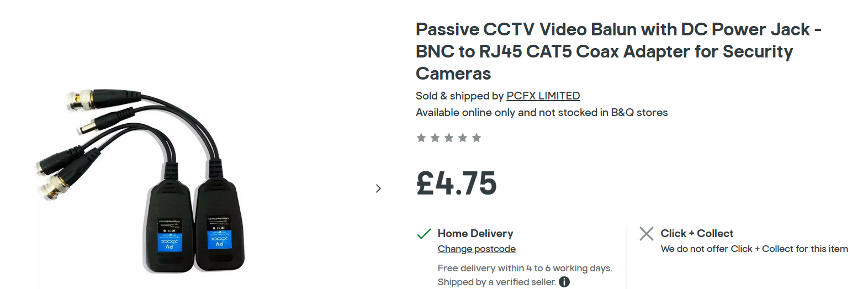
Task: Click the first rating star
Action: click(421, 138)
